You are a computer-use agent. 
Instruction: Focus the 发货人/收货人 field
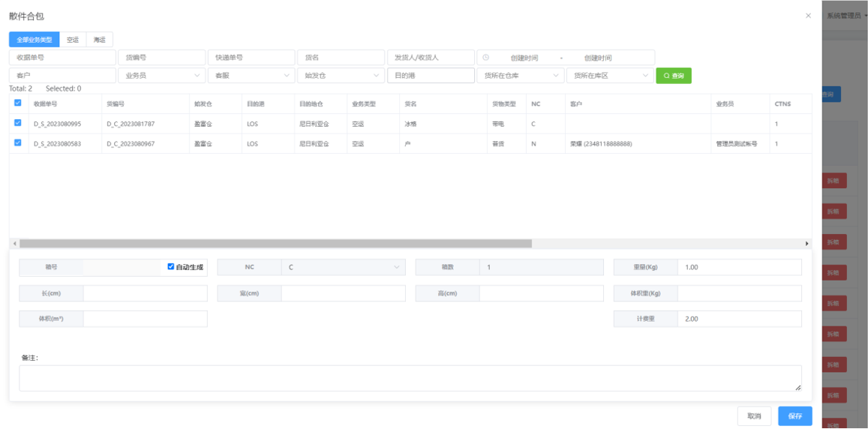pos(431,58)
